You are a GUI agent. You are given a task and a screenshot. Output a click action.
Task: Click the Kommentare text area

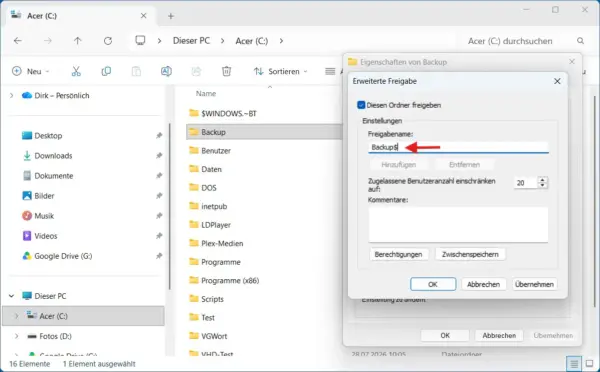pos(458,225)
